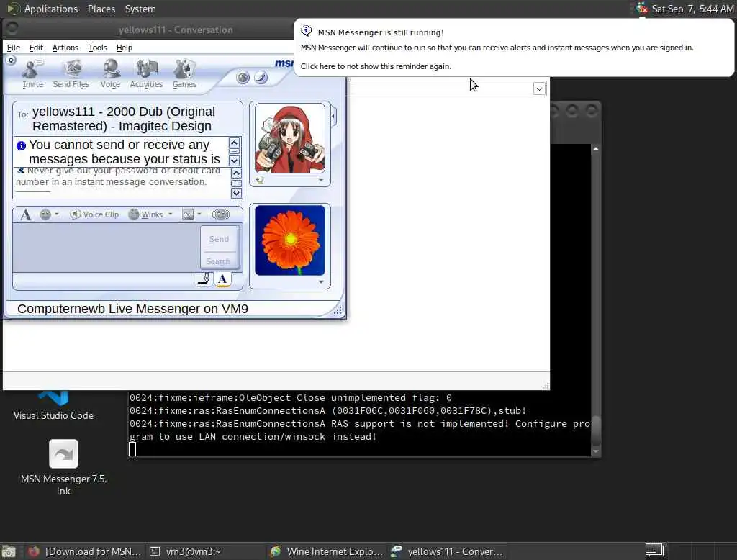This screenshot has height=560, width=737.
Task: Click the block contact round icon
Action: [x=243, y=78]
